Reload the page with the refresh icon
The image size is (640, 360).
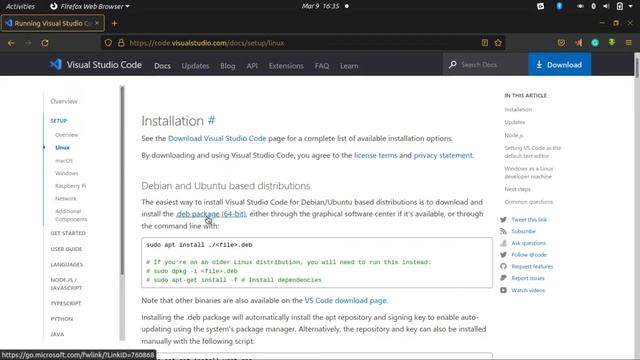click(x=45, y=43)
